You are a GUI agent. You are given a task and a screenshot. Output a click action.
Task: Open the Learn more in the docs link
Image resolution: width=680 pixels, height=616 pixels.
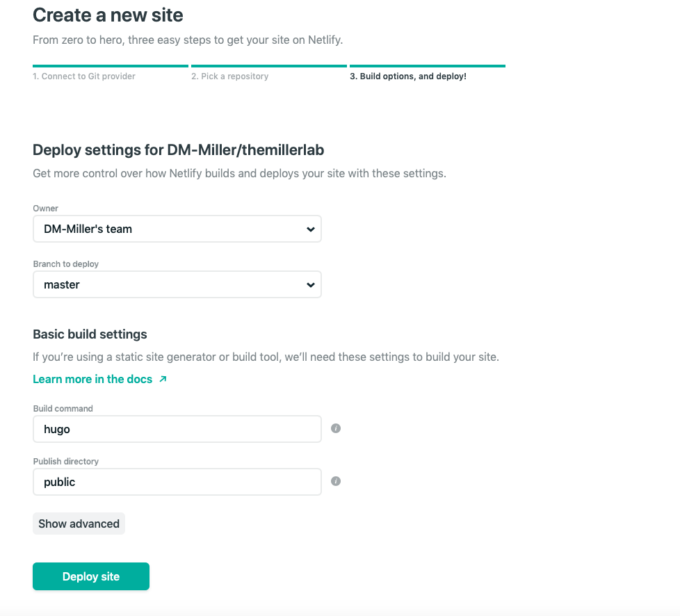coord(92,379)
